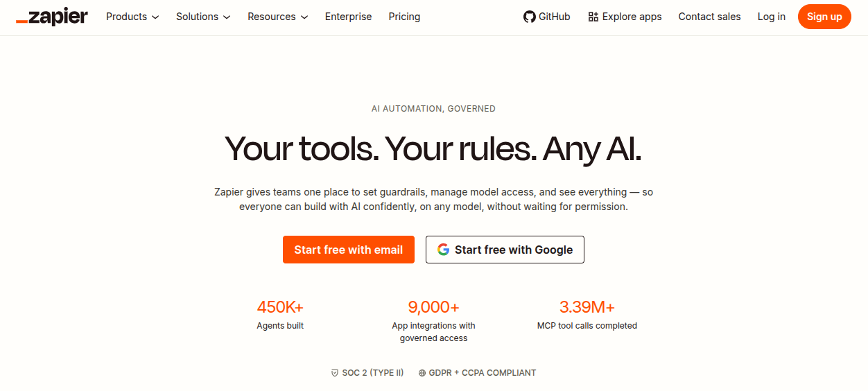Expand the Solutions chevron arrow
Viewport: 868px width, 391px height.
227,17
